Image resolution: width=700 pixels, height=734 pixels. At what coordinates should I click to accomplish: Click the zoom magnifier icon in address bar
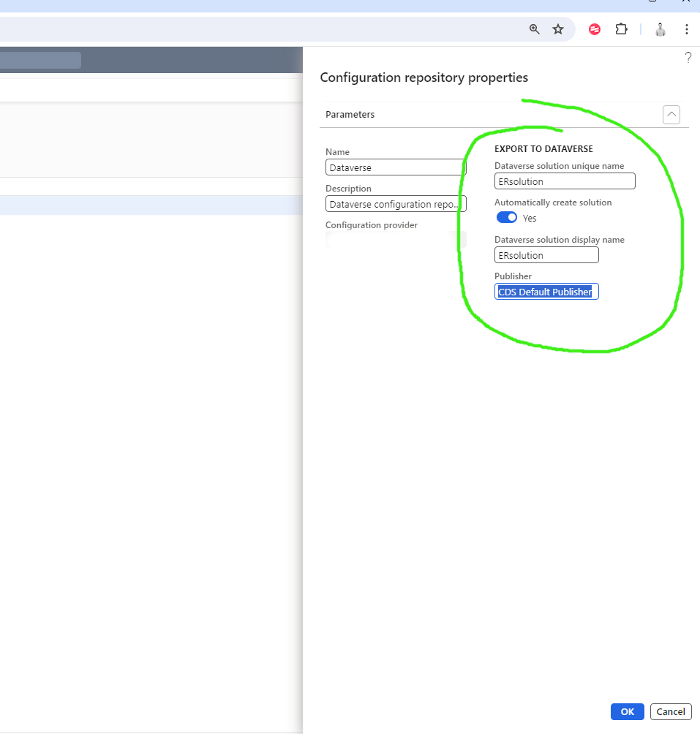(535, 29)
